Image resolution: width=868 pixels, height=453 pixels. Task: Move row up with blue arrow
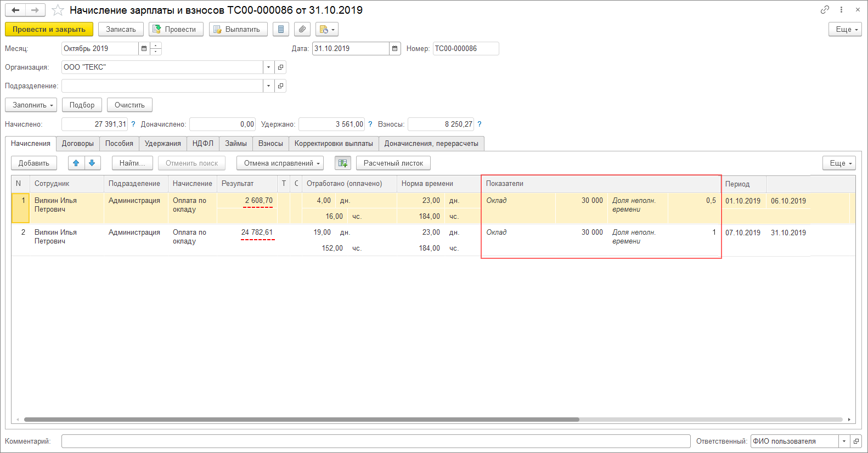tap(76, 163)
